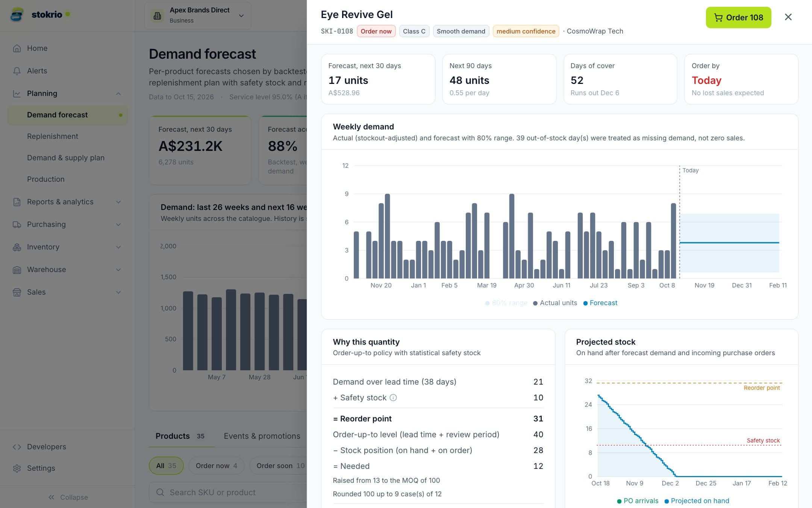Click the Inventory boxes icon

tap(17, 247)
